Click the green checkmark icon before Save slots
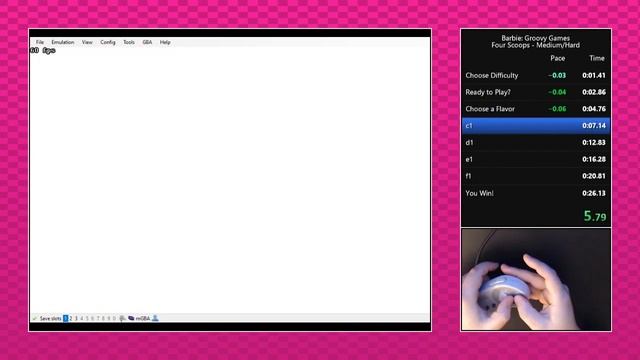This screenshot has height=360, width=640. pos(35,318)
